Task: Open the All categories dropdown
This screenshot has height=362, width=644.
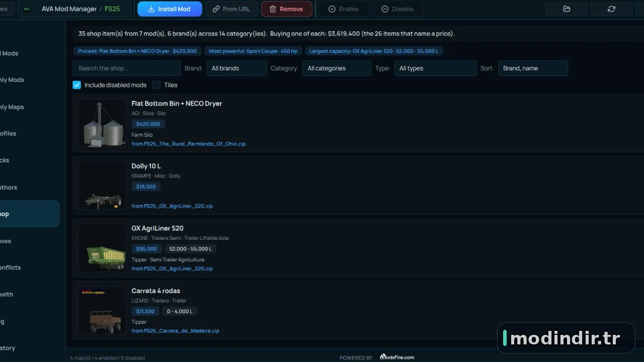Action: (337, 68)
